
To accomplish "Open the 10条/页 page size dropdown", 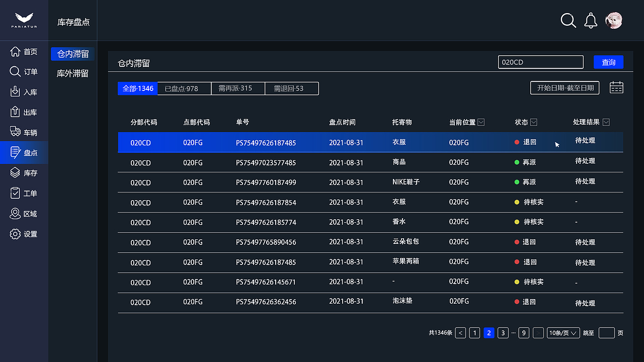I will tap(562, 333).
